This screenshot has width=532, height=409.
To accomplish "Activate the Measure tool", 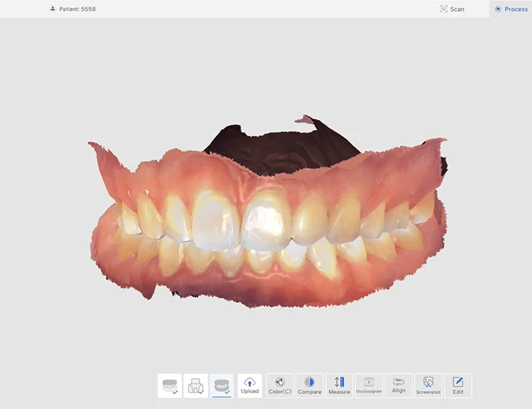I will point(339,386).
